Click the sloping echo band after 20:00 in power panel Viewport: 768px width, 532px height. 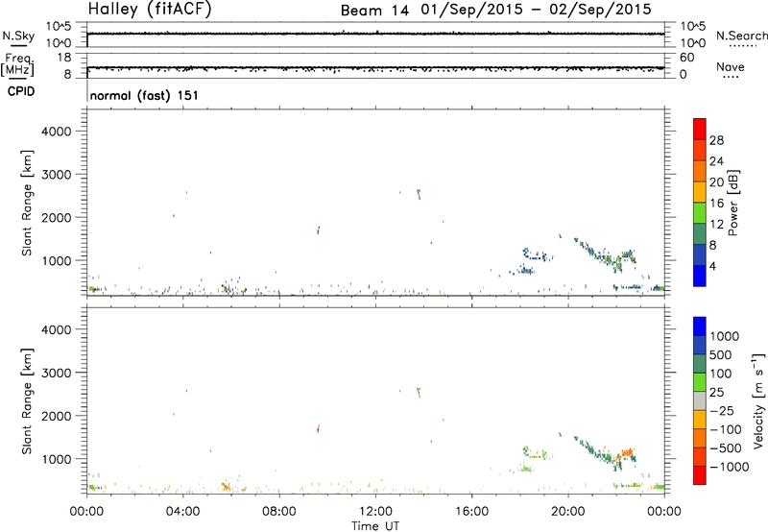(x=596, y=254)
